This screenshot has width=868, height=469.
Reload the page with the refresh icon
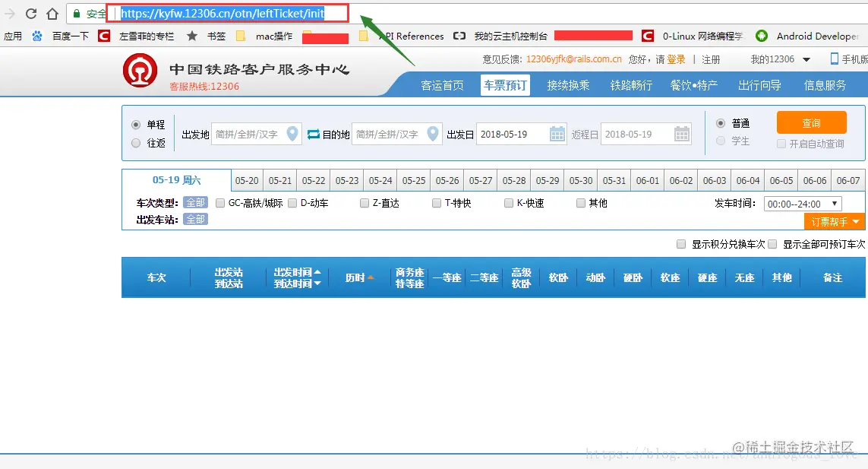pos(31,14)
